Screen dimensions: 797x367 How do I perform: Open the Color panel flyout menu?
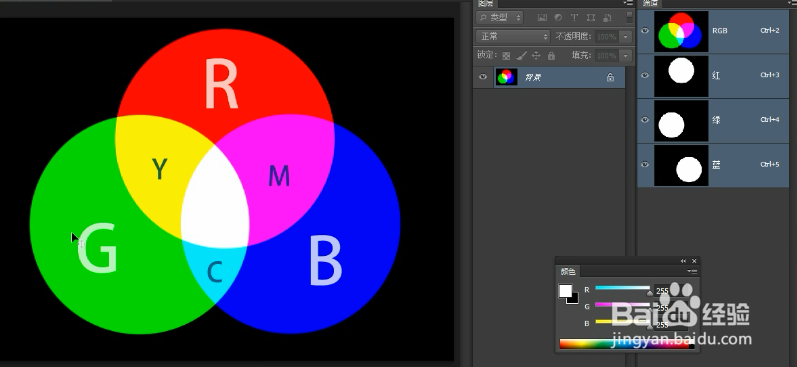692,271
